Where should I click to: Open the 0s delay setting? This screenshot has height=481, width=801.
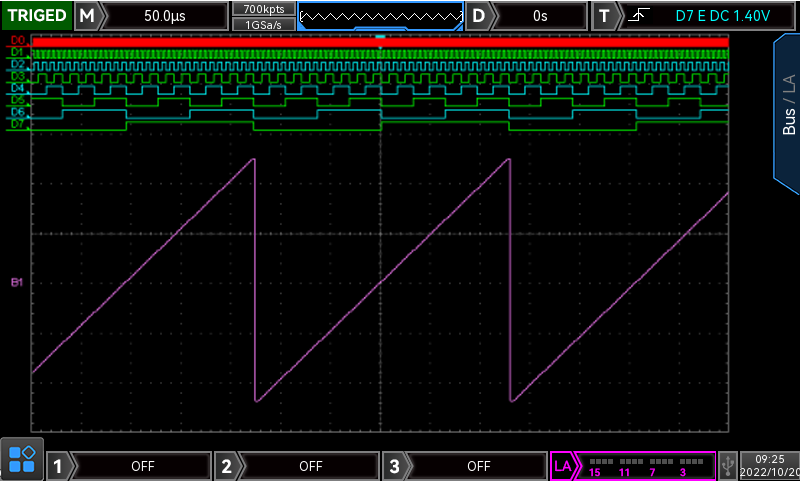[x=540, y=16]
